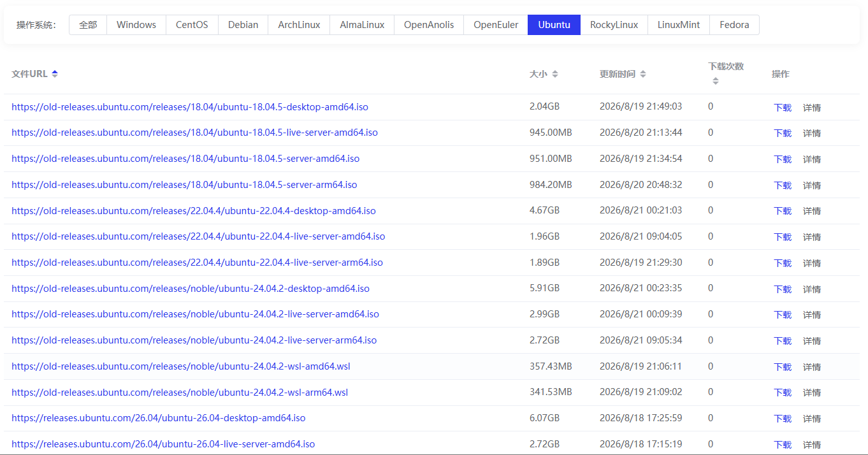The height and width of the screenshot is (455, 868).
Task: Open ubuntu-24.04.2-wsl-arm64.wsl URL link
Action: tap(180, 392)
